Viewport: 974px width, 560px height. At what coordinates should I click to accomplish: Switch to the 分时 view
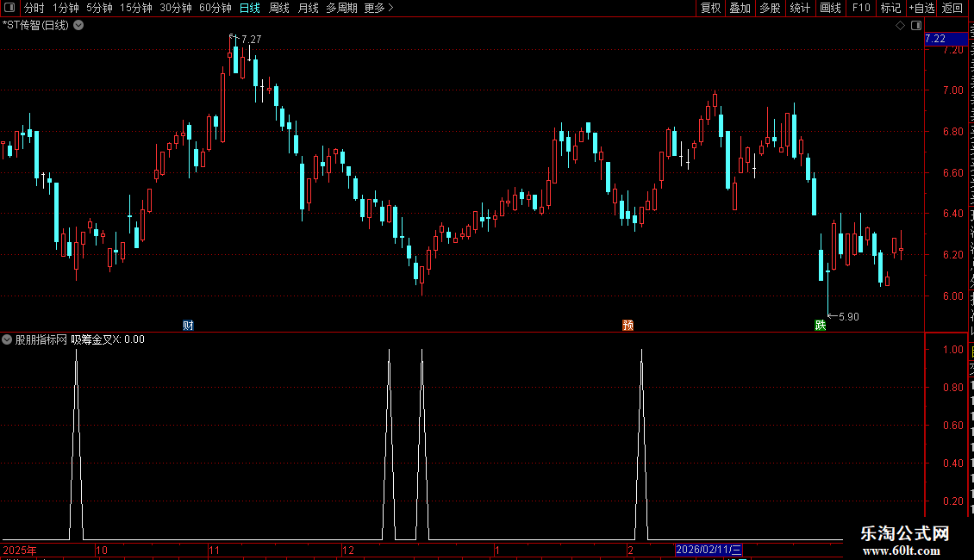click(x=34, y=8)
